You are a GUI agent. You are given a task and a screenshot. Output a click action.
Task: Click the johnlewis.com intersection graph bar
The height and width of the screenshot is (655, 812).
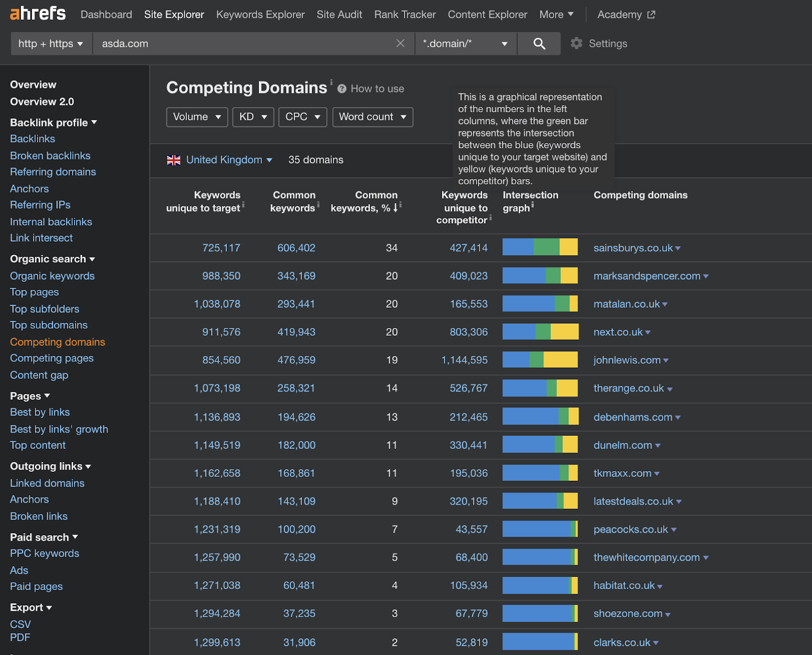540,359
